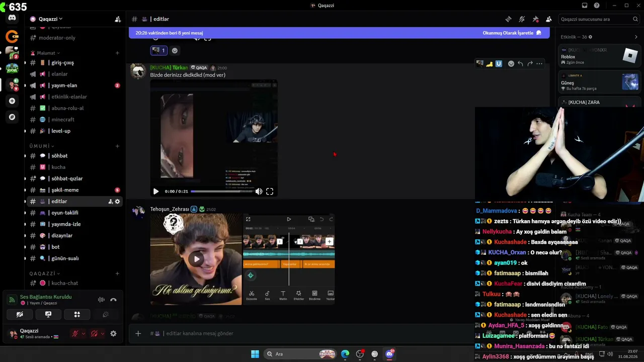Image resolution: width=644 pixels, height=362 pixels.
Task: Open the soundboard in voice panel
Action: point(106,314)
